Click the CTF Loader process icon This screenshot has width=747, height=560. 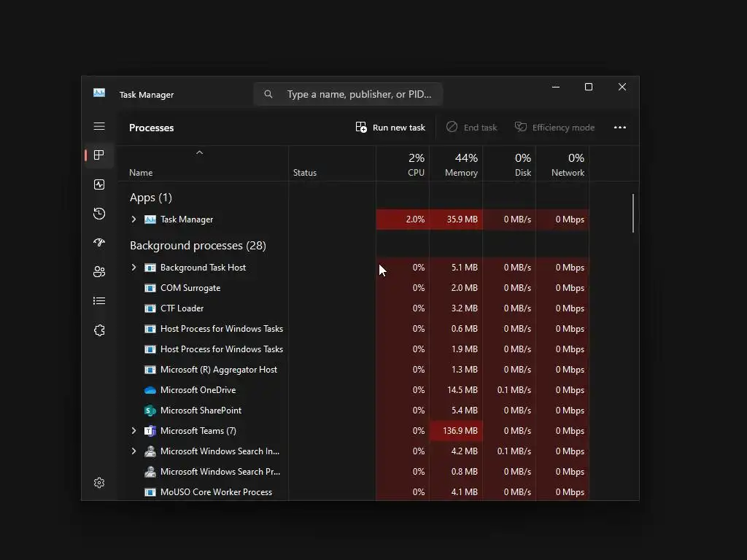pos(150,308)
